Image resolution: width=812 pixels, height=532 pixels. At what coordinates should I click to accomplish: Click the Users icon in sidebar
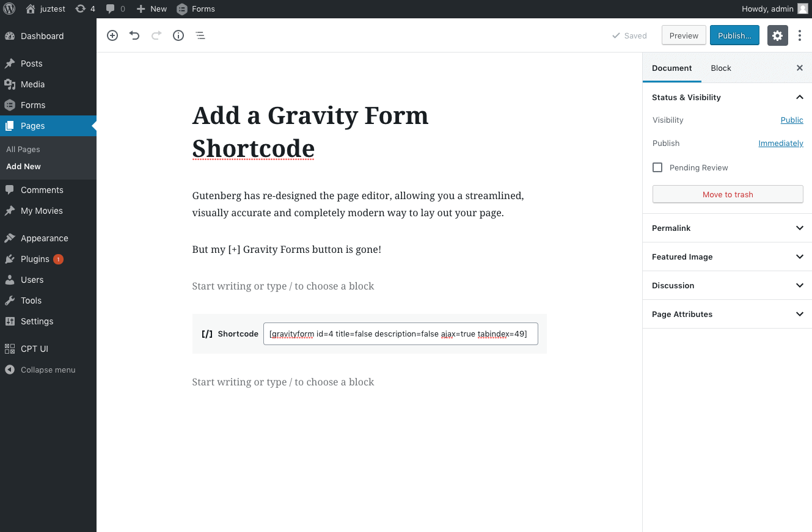pos(10,280)
